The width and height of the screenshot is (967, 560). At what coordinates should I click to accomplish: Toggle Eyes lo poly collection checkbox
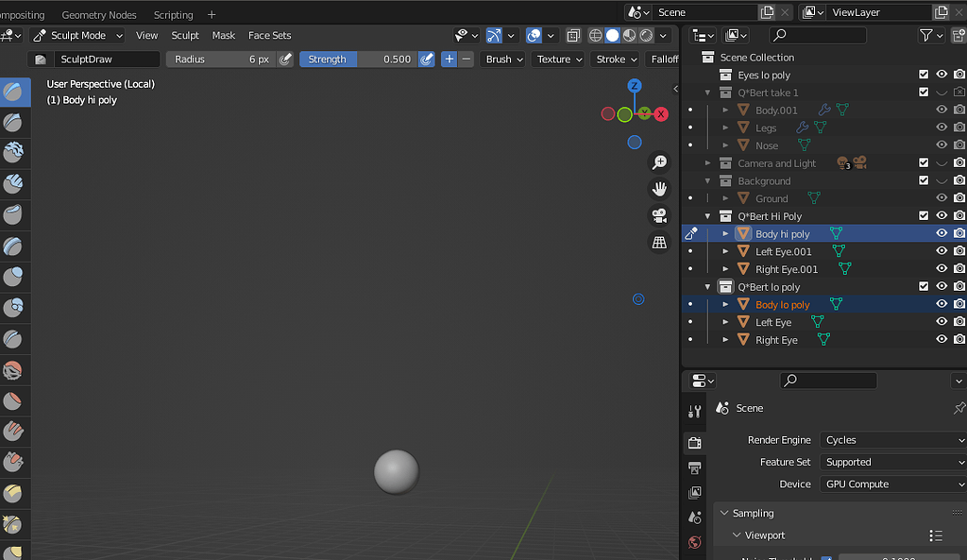tap(924, 75)
